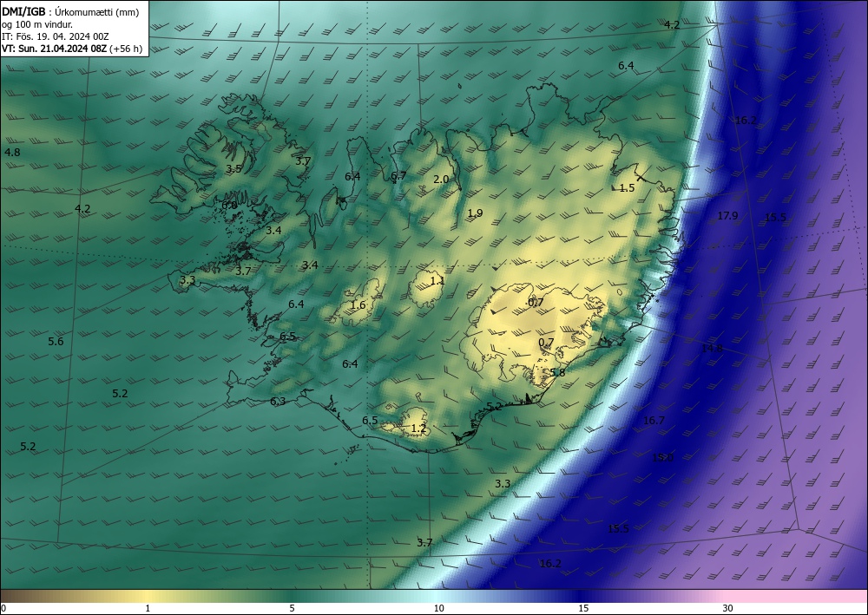Image resolution: width=868 pixels, height=615 pixels.
Task: Click the 'og 100 m vindur.' subtitle line
Action: (37, 24)
